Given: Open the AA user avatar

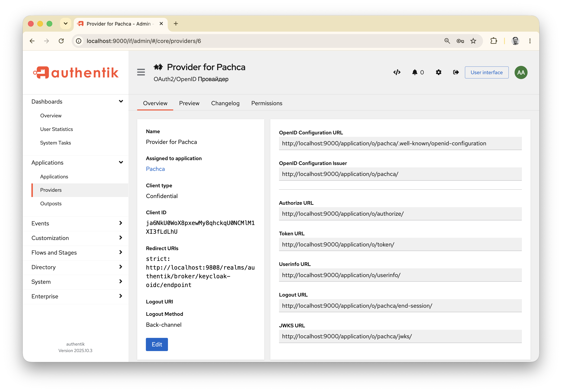Looking at the screenshot, I should (521, 73).
